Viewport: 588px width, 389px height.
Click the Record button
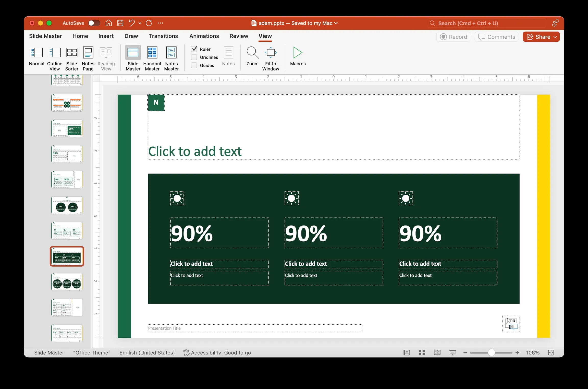click(x=454, y=37)
